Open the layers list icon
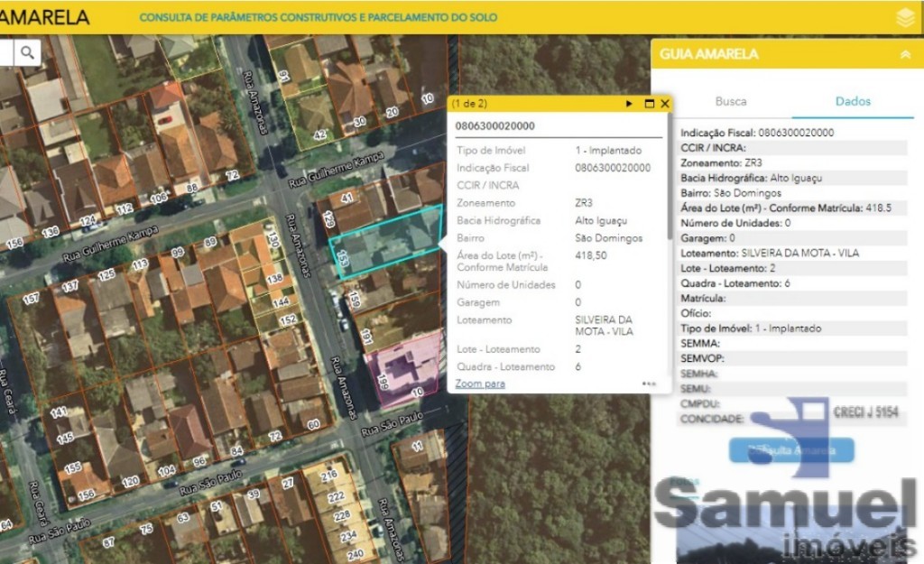The height and width of the screenshot is (564, 924). coord(905,18)
